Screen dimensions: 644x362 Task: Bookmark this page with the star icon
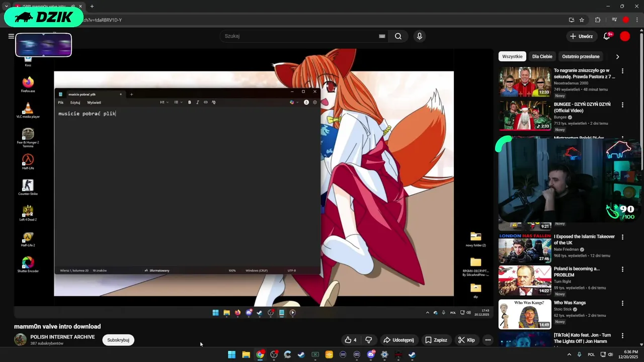pyautogui.click(x=582, y=20)
